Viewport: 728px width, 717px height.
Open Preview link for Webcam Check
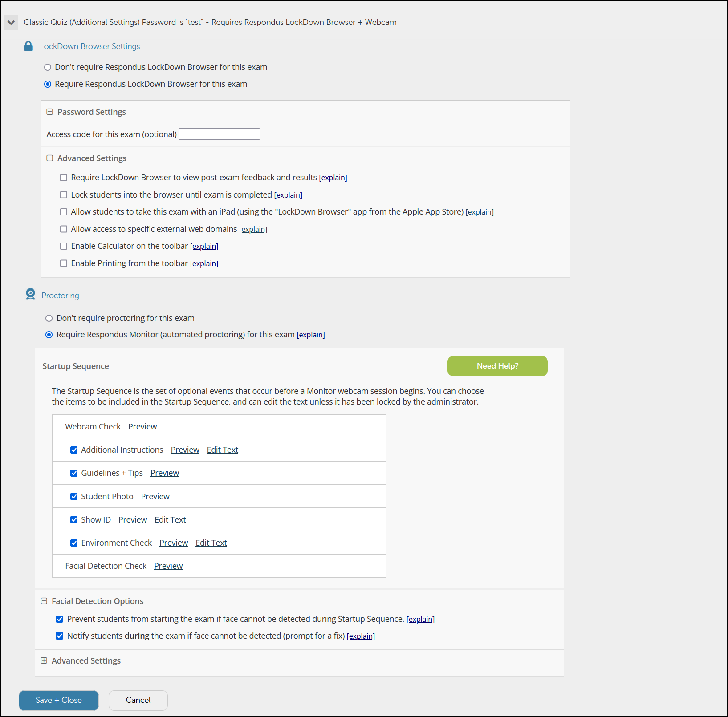coord(142,426)
